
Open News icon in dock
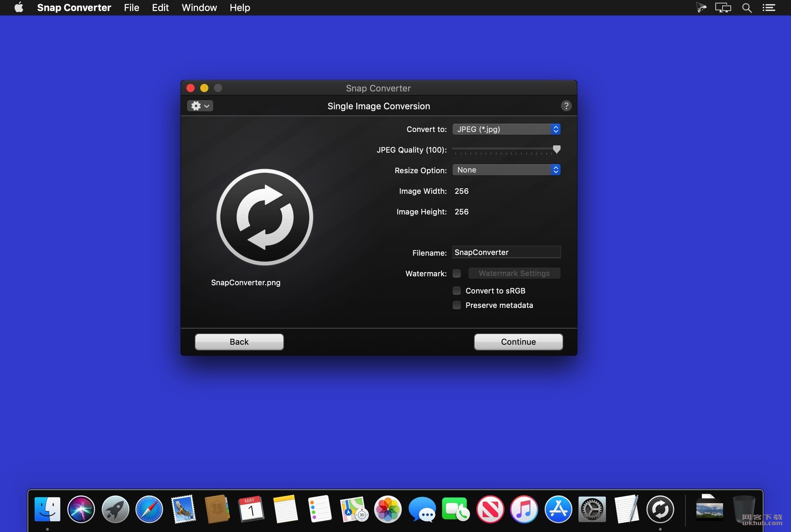(x=490, y=509)
